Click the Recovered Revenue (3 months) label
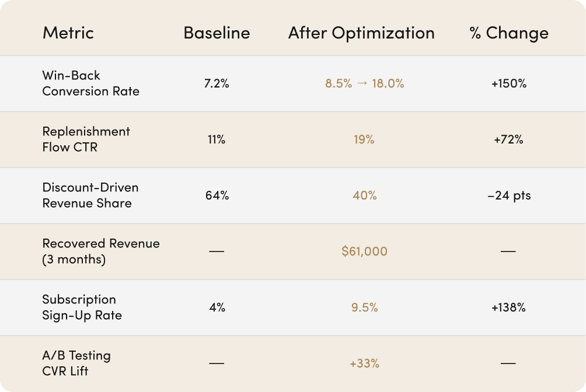Viewport: 586px width, 392px height. click(100, 251)
